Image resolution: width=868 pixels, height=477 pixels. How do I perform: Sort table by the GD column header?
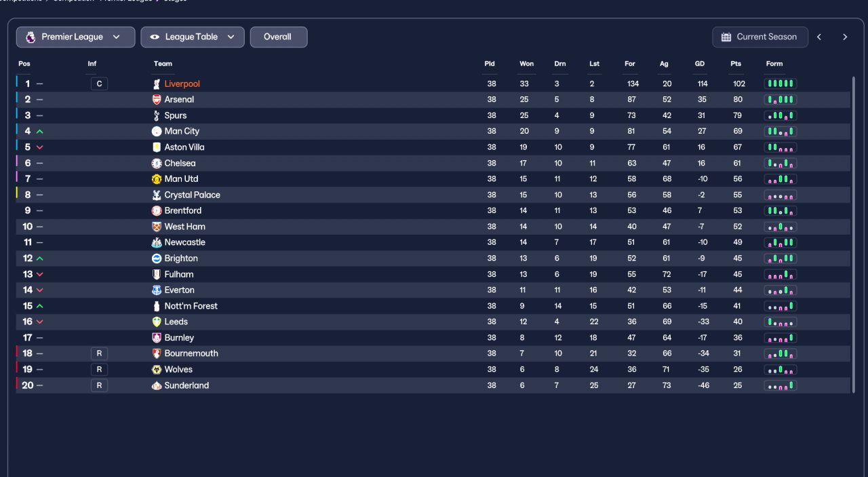[700, 64]
